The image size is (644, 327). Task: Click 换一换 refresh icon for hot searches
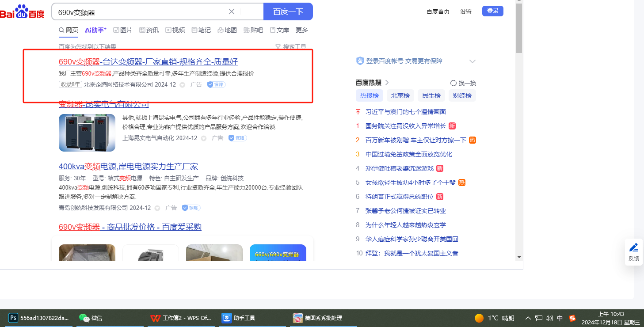click(453, 83)
